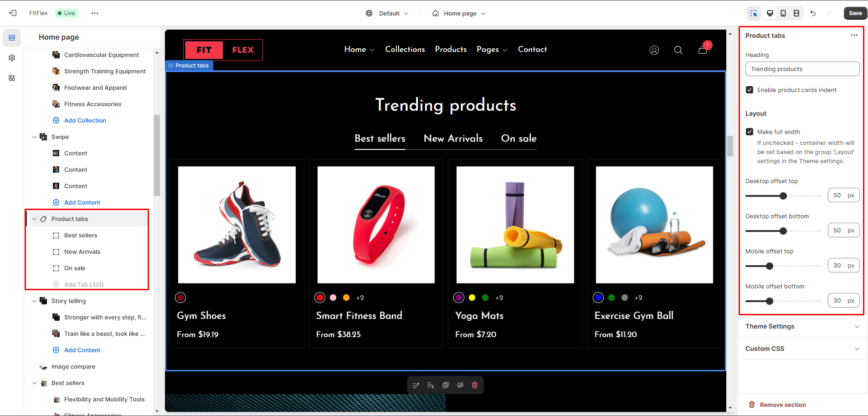Select the New Arrivals tab in preview
868x416 pixels.
coord(453,139)
